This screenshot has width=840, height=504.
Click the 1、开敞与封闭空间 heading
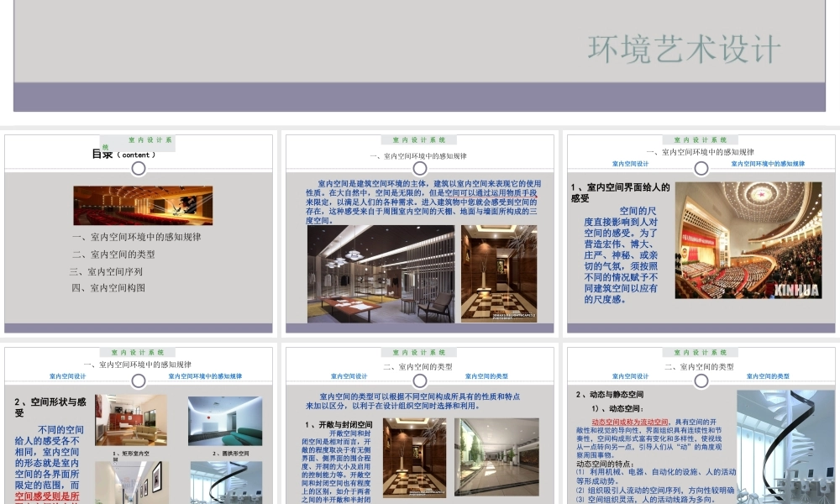(339, 425)
